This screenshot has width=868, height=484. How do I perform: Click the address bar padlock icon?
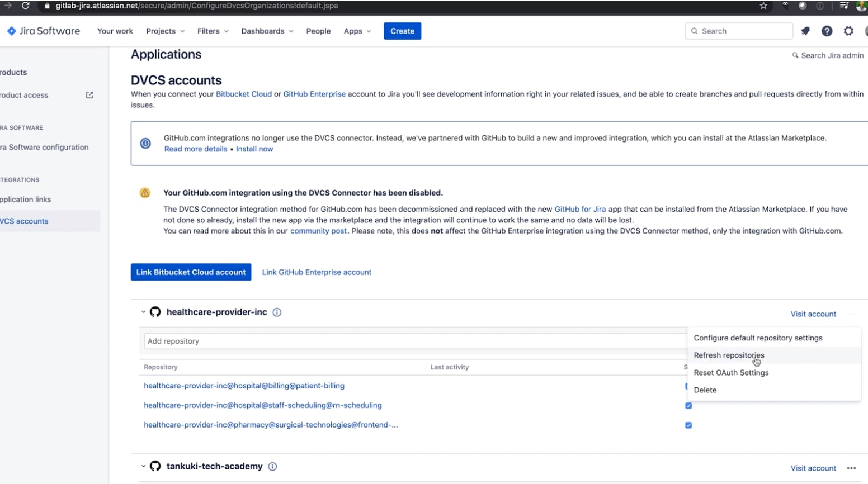pos(47,6)
